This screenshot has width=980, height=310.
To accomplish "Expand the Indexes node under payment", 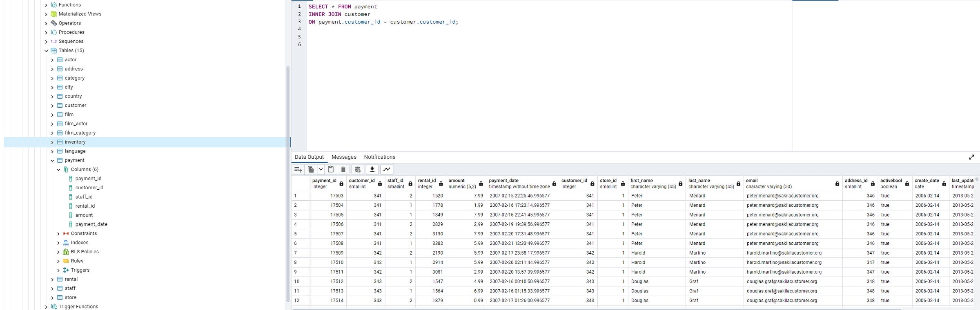I will [58, 243].
